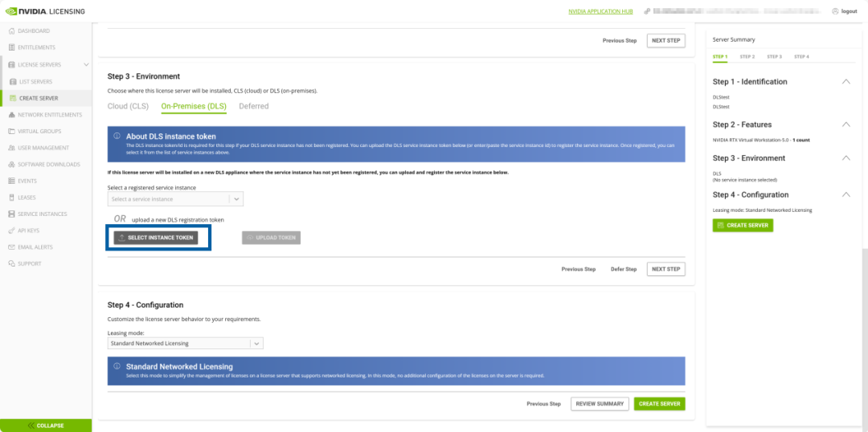Image resolution: width=868 pixels, height=432 pixels.
Task: Click Previous Step in Step 4
Action: point(544,404)
